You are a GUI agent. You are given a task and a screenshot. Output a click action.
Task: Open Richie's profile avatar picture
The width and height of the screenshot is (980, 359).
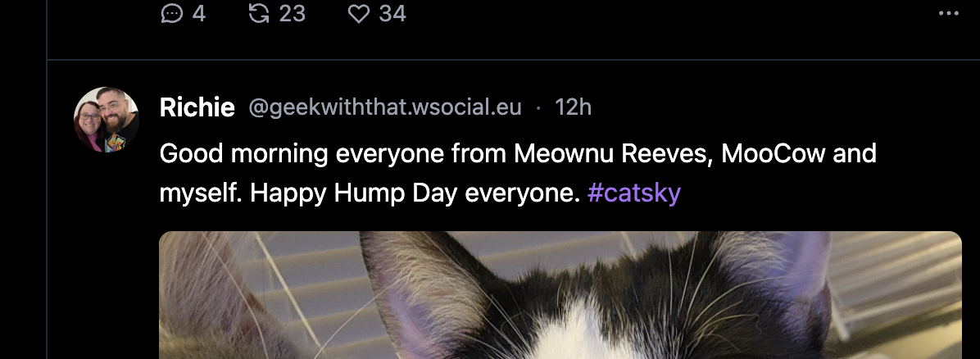107,120
